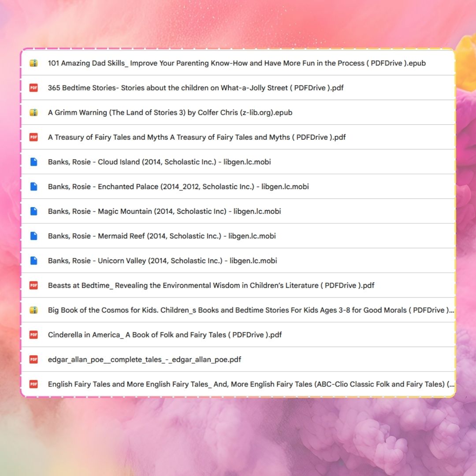Click the blue document icon for Mermaid Reef
The image size is (476, 476).
[x=33, y=236]
